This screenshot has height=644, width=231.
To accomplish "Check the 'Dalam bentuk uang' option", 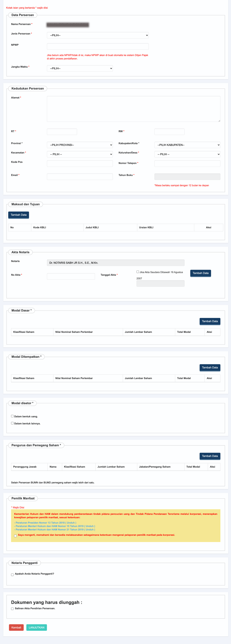I will pyautogui.click(x=12, y=416).
